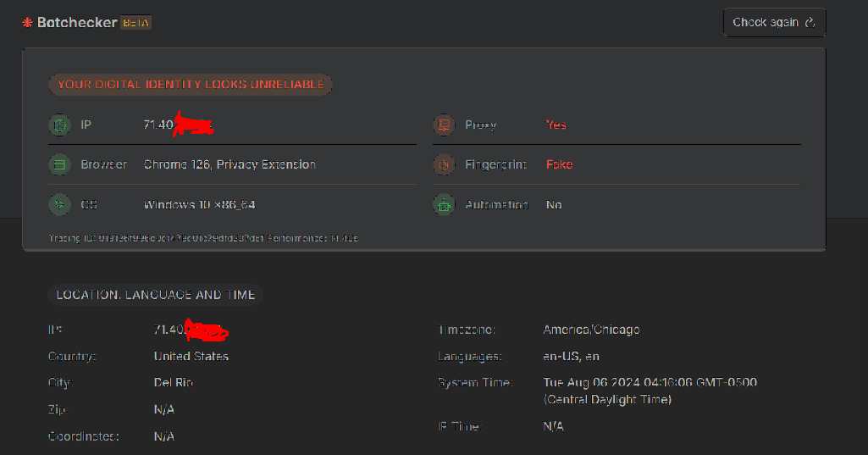Click the BETA badge

[x=135, y=22]
